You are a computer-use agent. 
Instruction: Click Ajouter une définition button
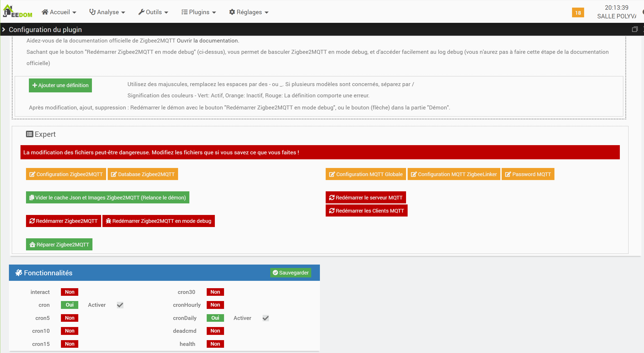(x=60, y=85)
